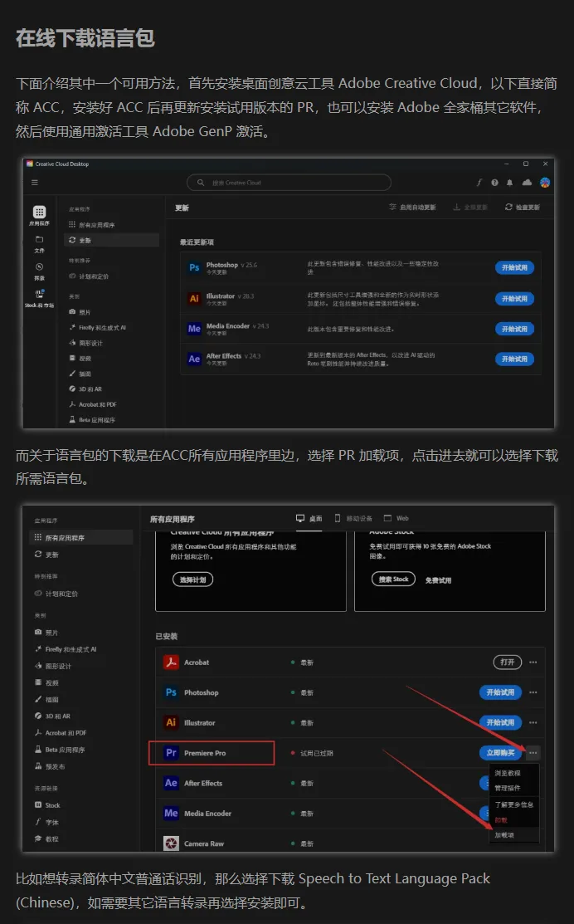Click the Acrobat icon in the installed list
Viewport: 574px width, 924px height.
172,662
